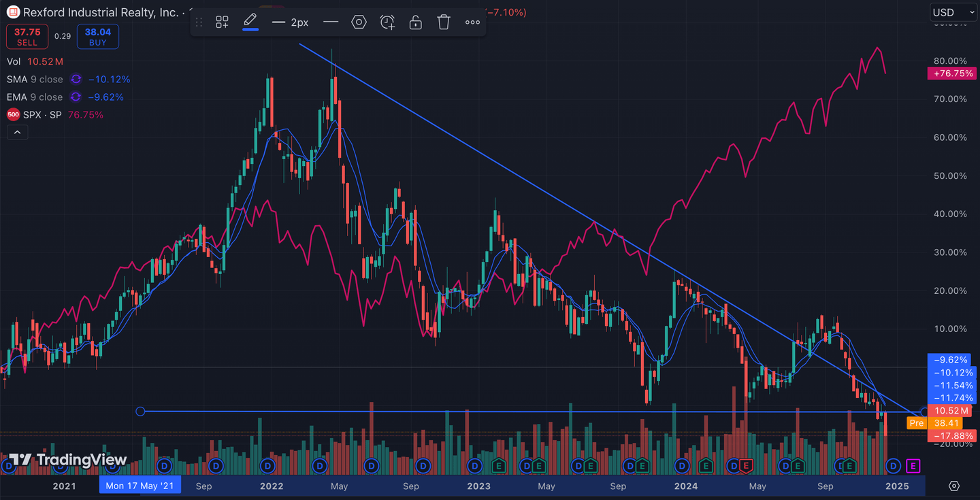Toggle the lock on the drawing
This screenshot has width=980, height=500.
pos(415,22)
